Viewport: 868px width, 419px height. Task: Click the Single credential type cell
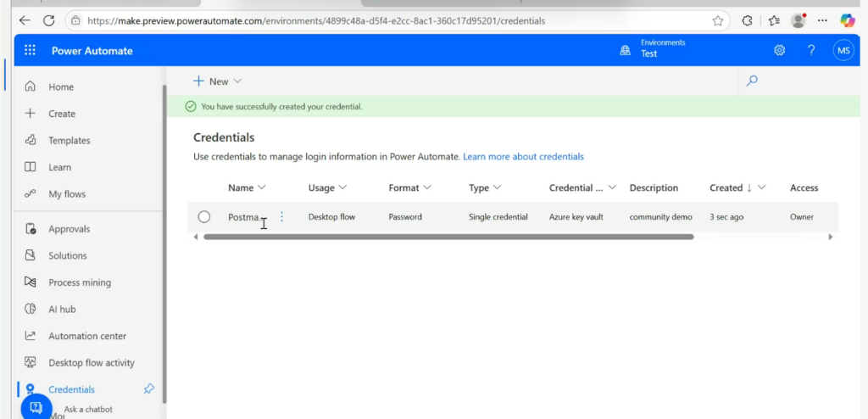[x=498, y=217]
